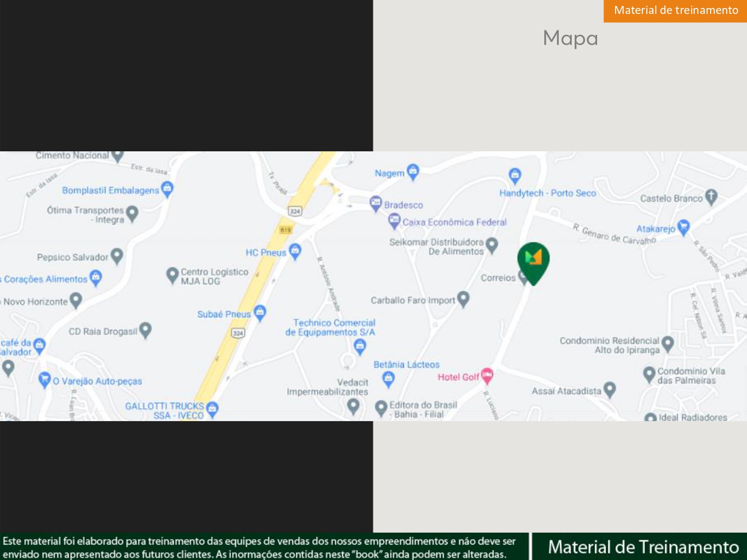Viewport: 747px width, 560px height.
Task: Click the orange Material de treinamento tag
Action: tap(675, 11)
